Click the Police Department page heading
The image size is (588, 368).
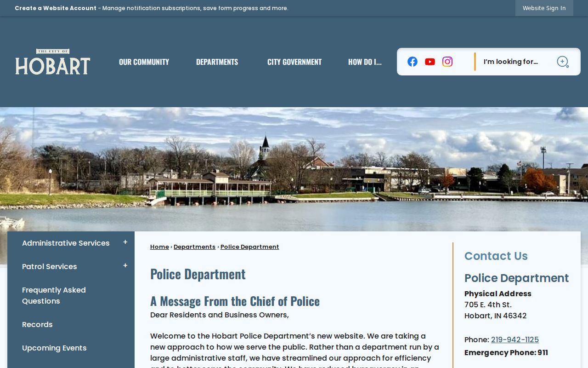coord(198,274)
